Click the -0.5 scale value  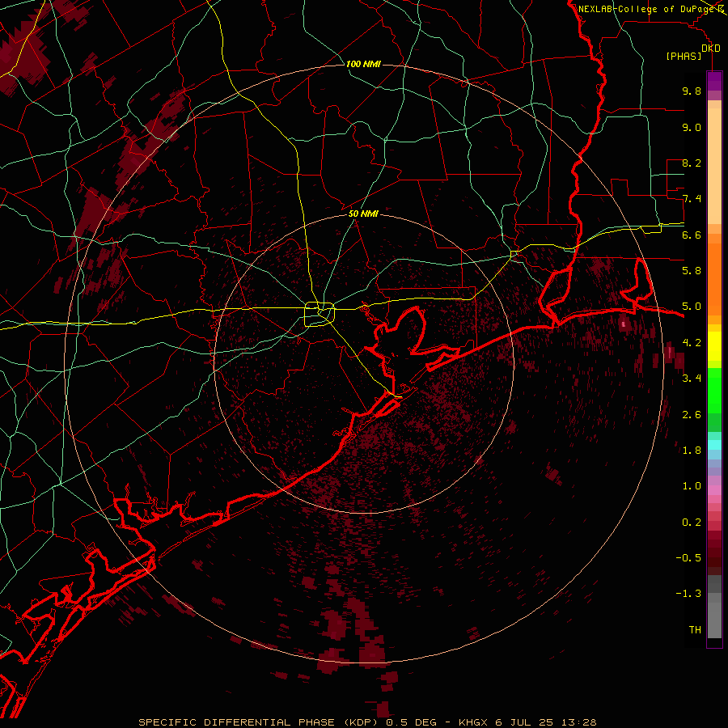pos(688,557)
